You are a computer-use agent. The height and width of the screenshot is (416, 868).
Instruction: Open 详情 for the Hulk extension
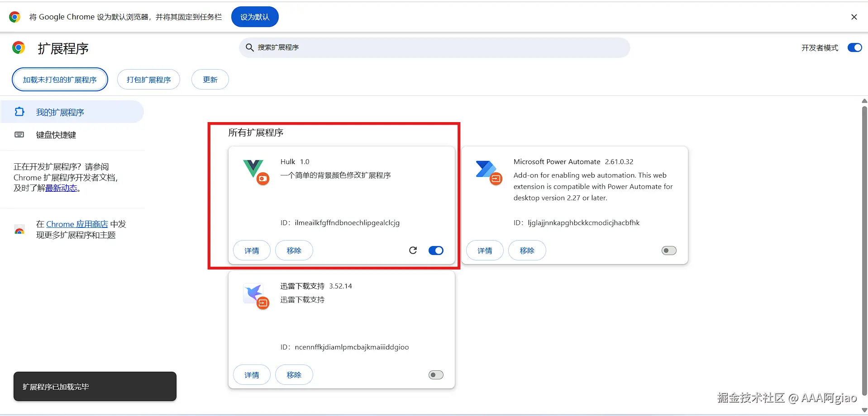[x=252, y=251]
